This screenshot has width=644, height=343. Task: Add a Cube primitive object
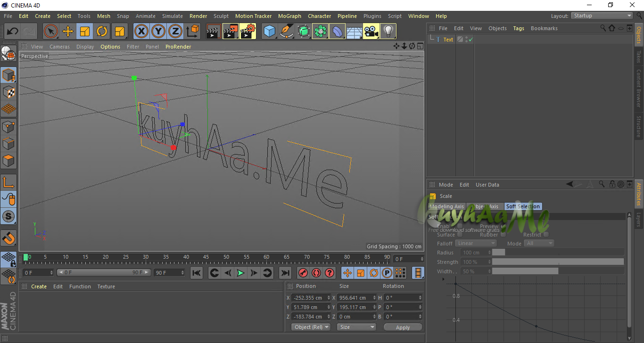pos(270,32)
